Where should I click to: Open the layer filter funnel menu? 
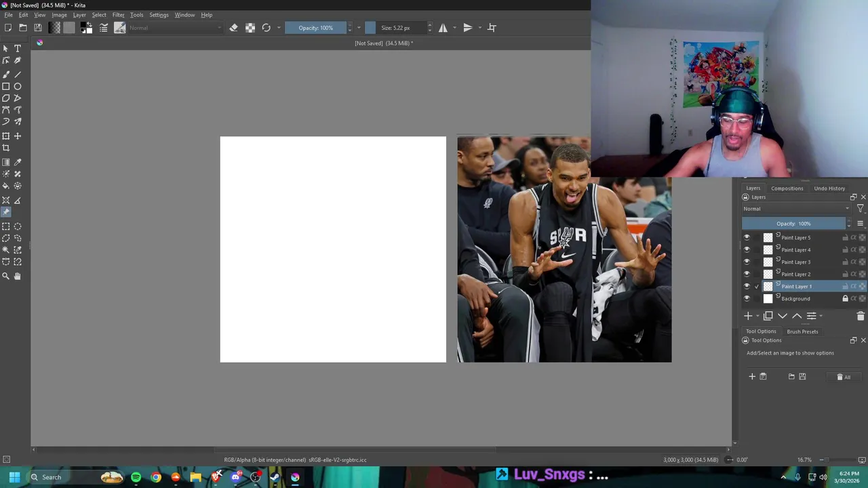click(860, 209)
